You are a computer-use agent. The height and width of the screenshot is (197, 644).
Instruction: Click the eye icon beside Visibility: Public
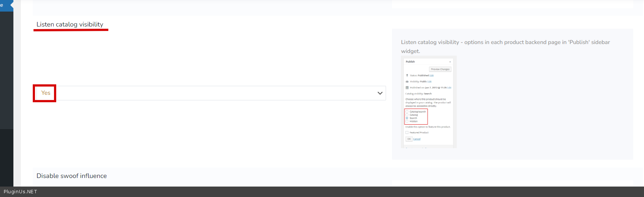(x=407, y=82)
